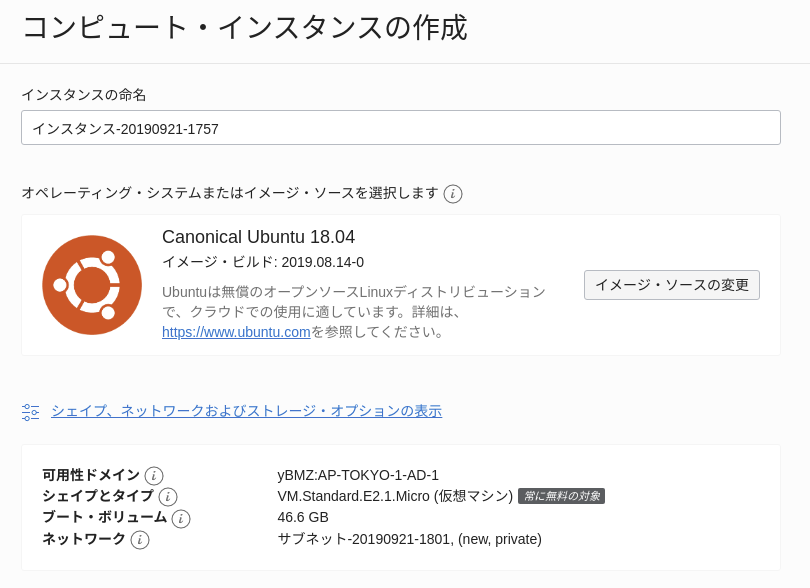Click the イメージ・ソースの変更 button
The width and height of the screenshot is (810, 588).
click(671, 285)
